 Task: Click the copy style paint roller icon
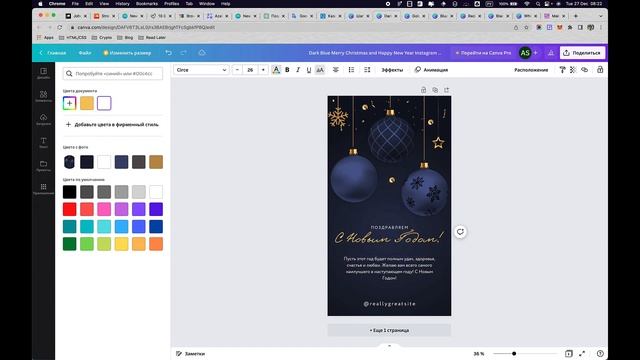(x=562, y=70)
